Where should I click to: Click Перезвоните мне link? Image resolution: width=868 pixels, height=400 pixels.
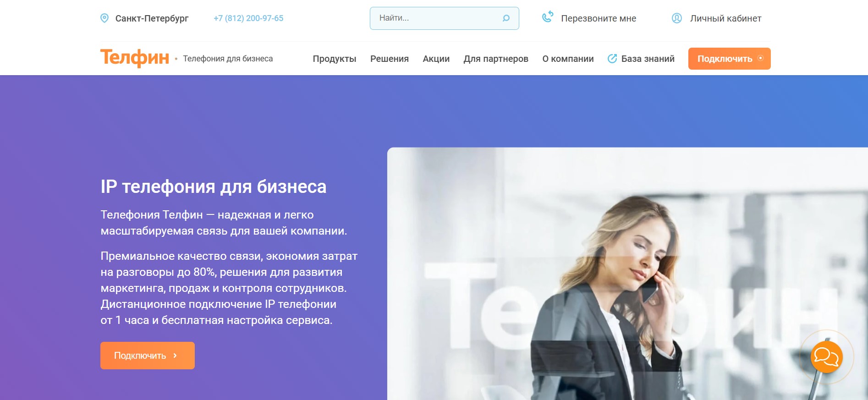point(599,18)
